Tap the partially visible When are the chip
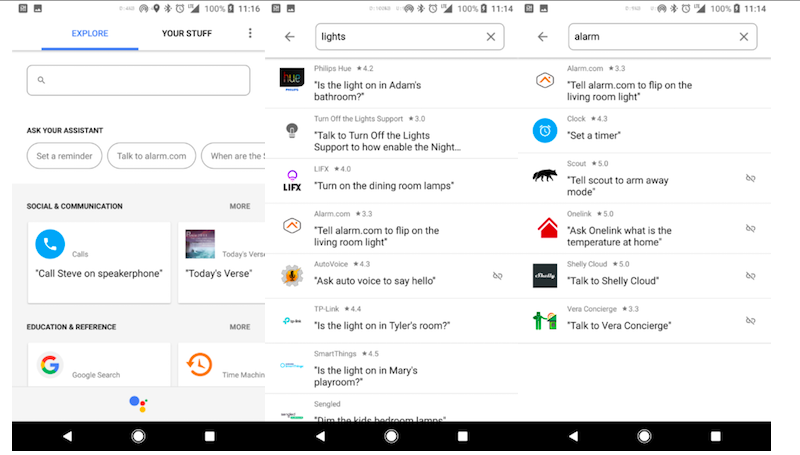Image resolution: width=800 pixels, height=455 pixels. point(234,156)
